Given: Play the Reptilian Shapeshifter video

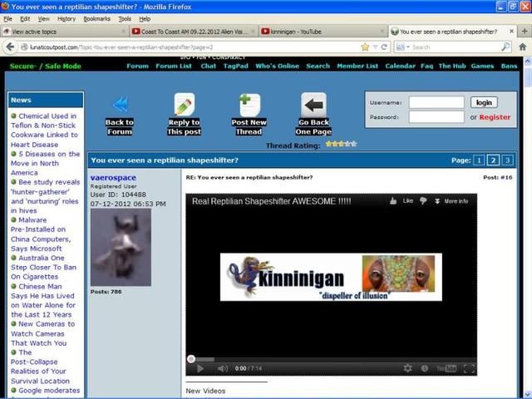Looking at the screenshot, I should pyautogui.click(x=200, y=368).
